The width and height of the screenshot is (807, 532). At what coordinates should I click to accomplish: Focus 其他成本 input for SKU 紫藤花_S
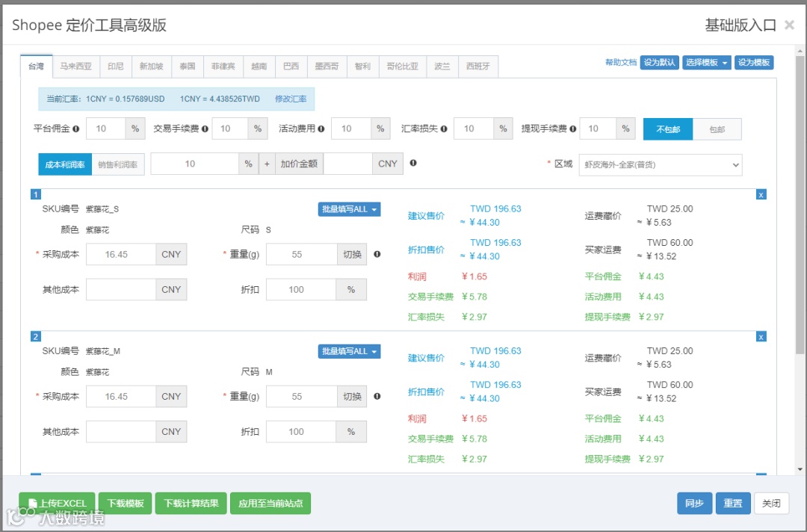click(121, 289)
